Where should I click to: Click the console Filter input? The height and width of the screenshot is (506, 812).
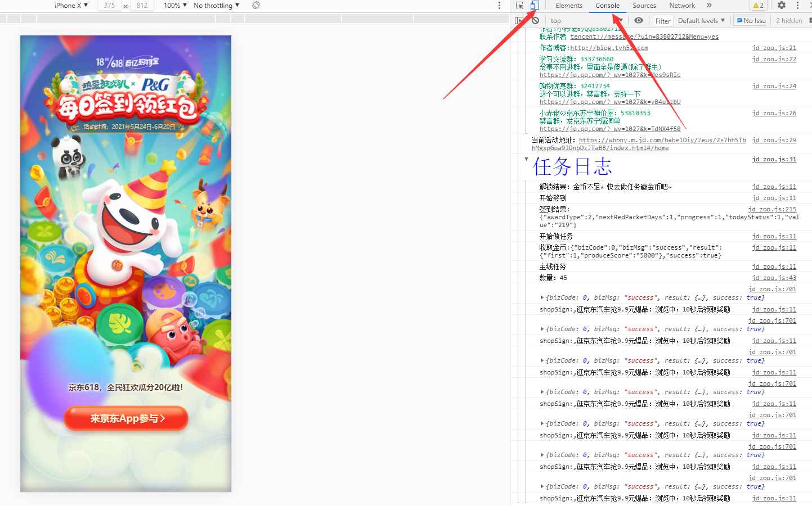663,21
